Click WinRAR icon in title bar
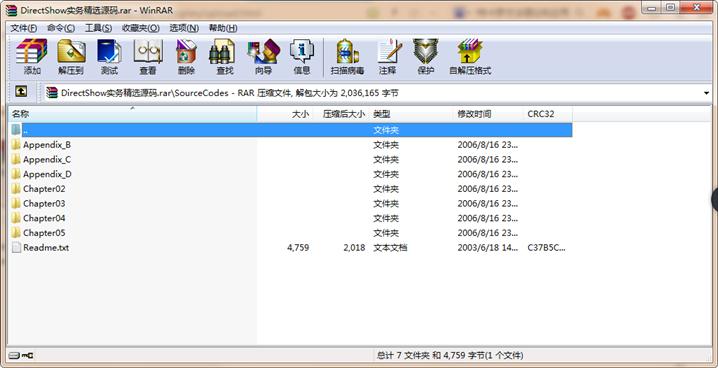Screen dimensions: 718x368 click(11, 11)
